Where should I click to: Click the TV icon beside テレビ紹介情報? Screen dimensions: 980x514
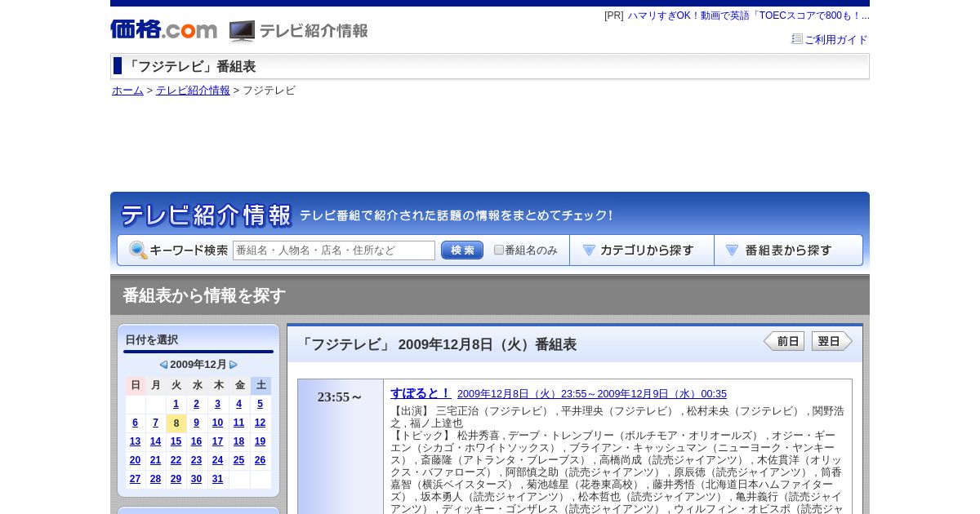pyautogui.click(x=242, y=31)
